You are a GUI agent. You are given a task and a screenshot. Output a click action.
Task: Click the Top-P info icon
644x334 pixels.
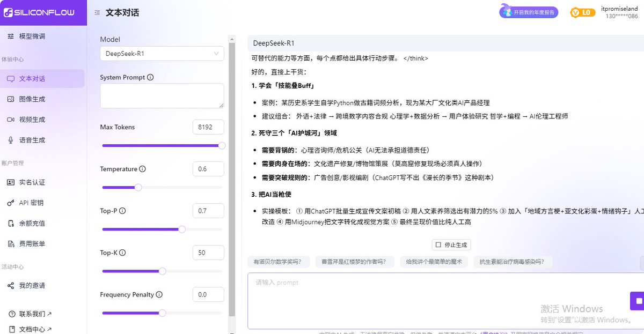(x=122, y=211)
